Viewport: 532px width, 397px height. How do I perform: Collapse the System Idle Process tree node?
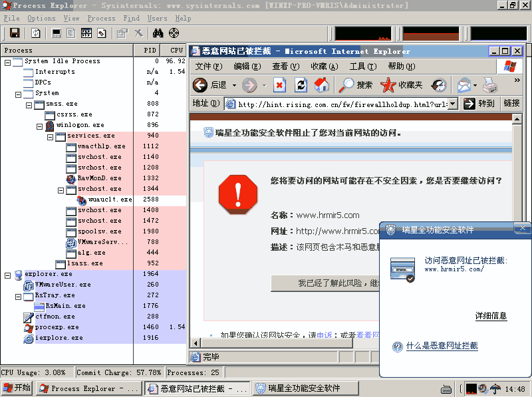pyautogui.click(x=7, y=63)
